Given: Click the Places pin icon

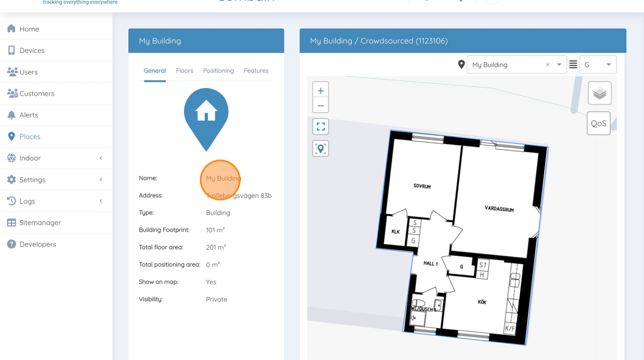Looking at the screenshot, I should coord(11,136).
